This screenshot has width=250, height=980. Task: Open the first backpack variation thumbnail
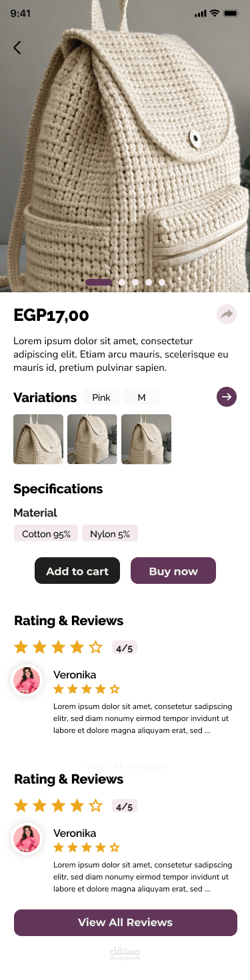[x=38, y=439]
